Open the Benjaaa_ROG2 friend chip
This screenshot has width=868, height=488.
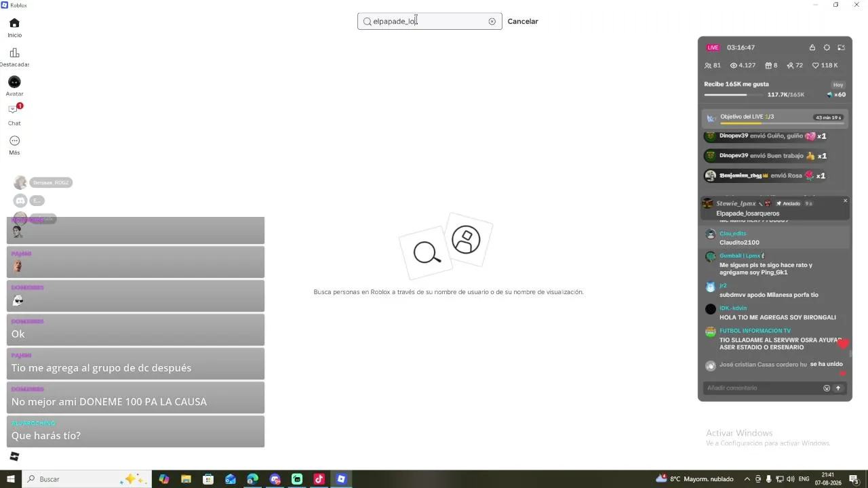[x=51, y=183]
